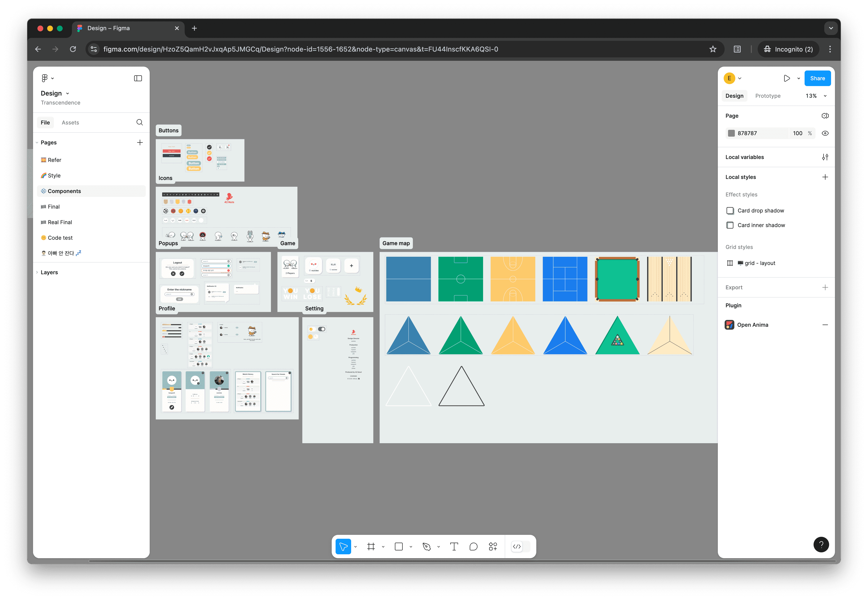Click the browser address bar URL
This screenshot has height=600, width=868.
301,49
